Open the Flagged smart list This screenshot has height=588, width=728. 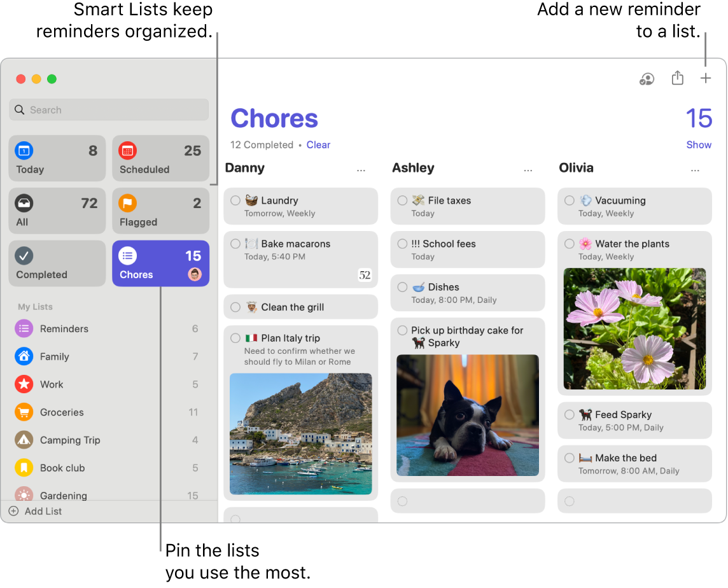click(x=160, y=211)
